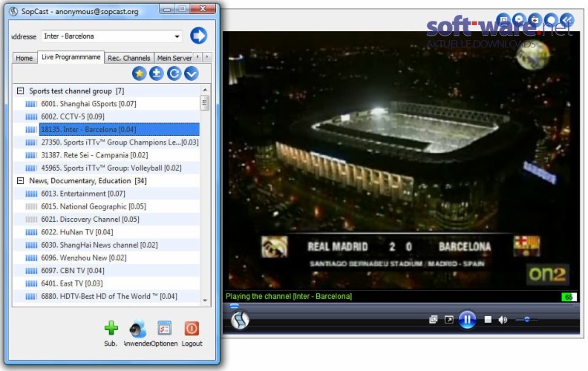Click the tab scroll right arrow
The image size is (588, 371).
click(206, 56)
